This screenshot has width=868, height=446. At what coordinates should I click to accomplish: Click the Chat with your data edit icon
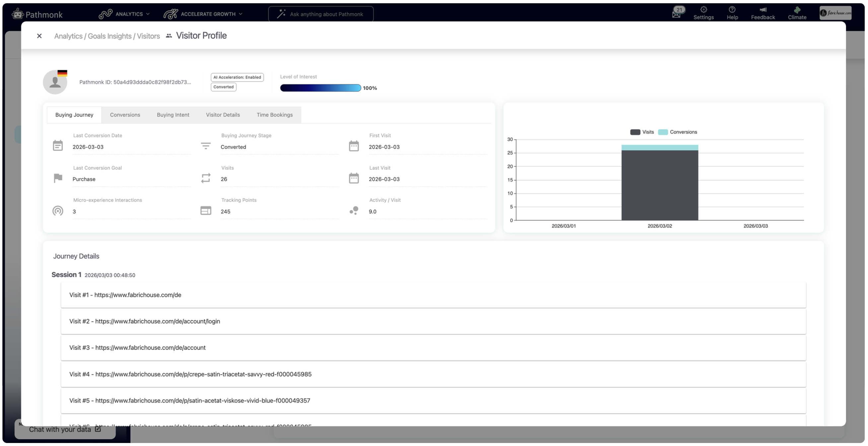tap(98, 429)
